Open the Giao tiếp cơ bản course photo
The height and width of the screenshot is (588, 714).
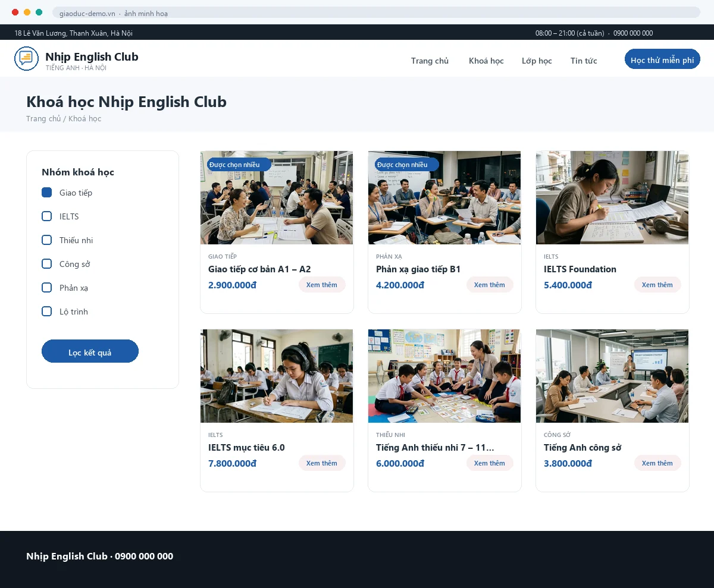click(x=277, y=197)
